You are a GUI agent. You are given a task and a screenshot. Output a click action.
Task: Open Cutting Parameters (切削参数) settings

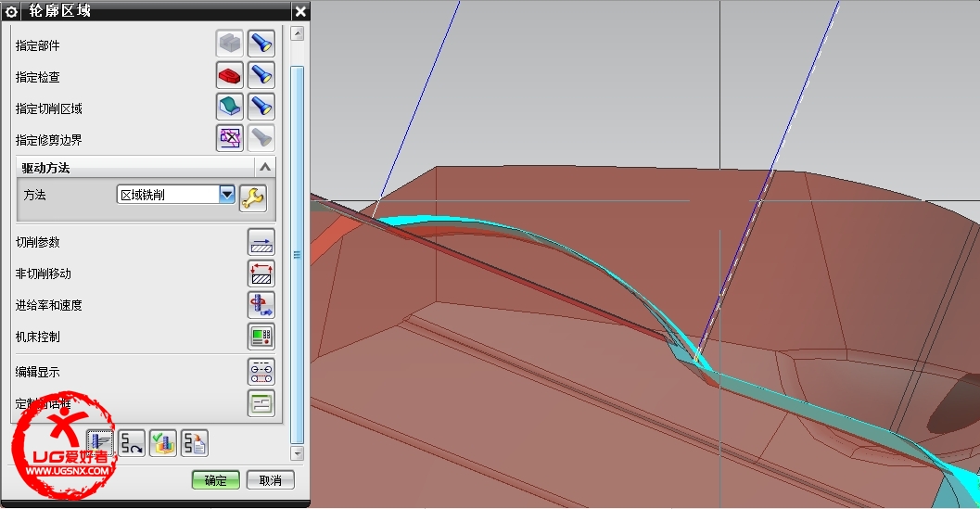(x=261, y=242)
